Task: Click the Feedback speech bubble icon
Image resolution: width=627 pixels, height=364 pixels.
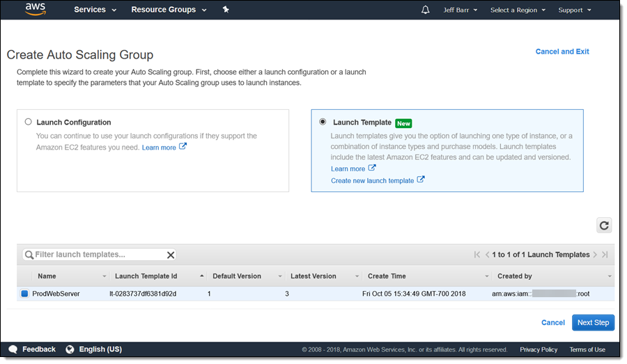Action: coord(13,349)
